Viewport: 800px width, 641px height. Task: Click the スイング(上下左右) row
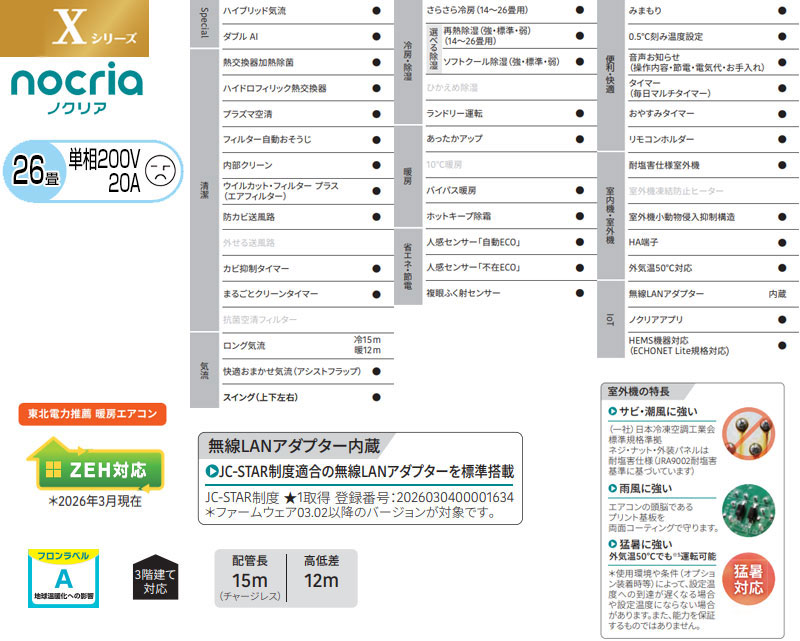point(308,397)
